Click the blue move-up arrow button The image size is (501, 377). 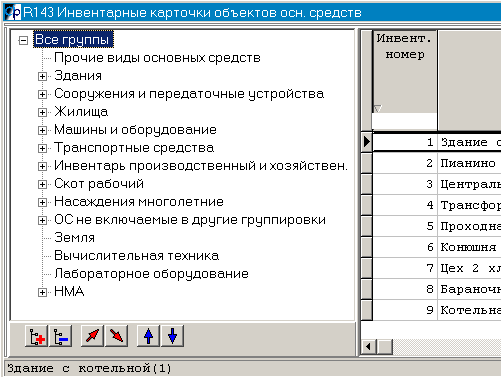pos(148,336)
